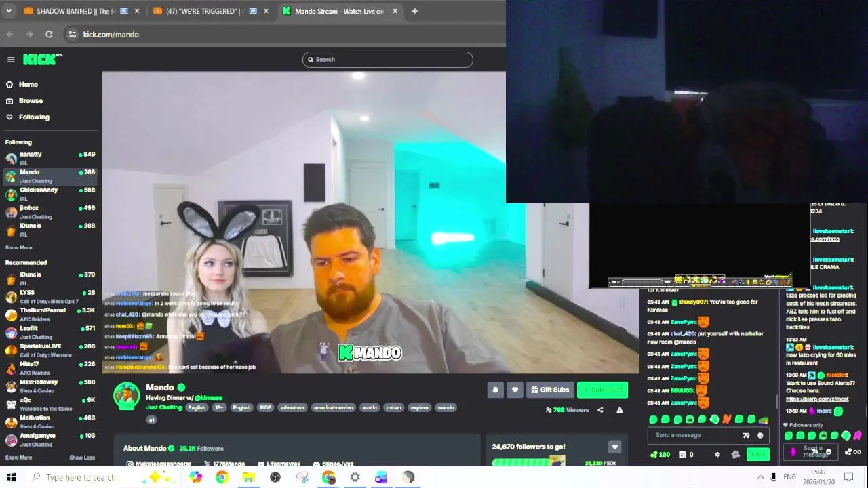Click the translate icon in chat input
The height and width of the screenshot is (488, 868).
tap(746, 436)
